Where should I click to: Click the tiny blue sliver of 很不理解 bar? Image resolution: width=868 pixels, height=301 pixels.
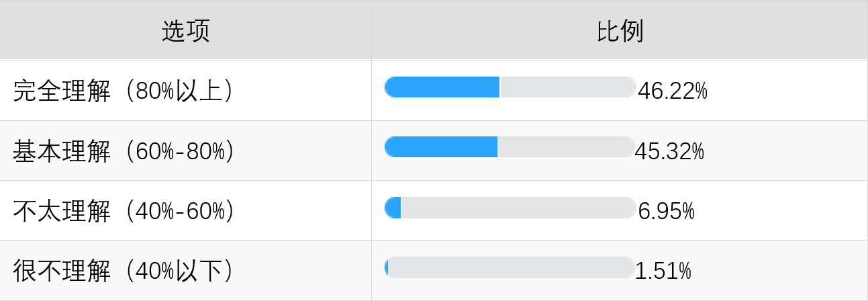387,267
